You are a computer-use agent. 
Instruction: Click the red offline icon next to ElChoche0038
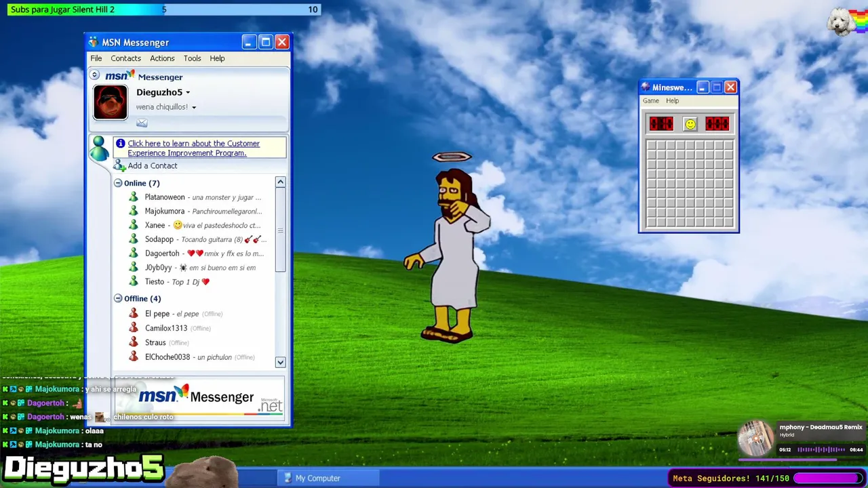tap(134, 357)
